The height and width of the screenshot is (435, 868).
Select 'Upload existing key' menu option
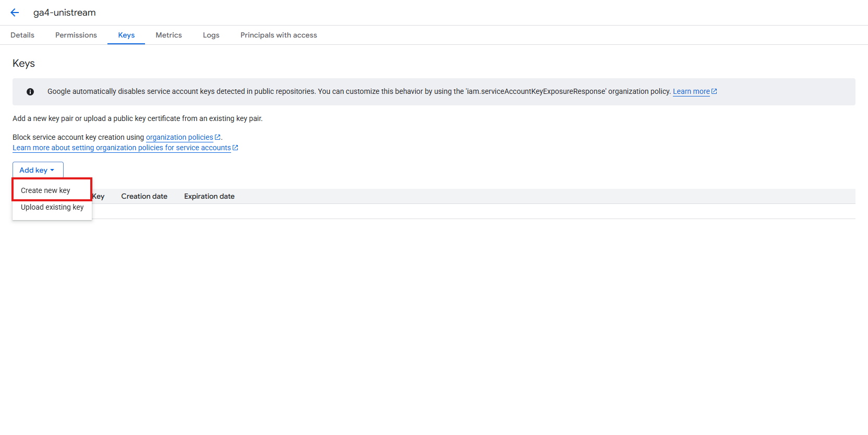click(52, 207)
